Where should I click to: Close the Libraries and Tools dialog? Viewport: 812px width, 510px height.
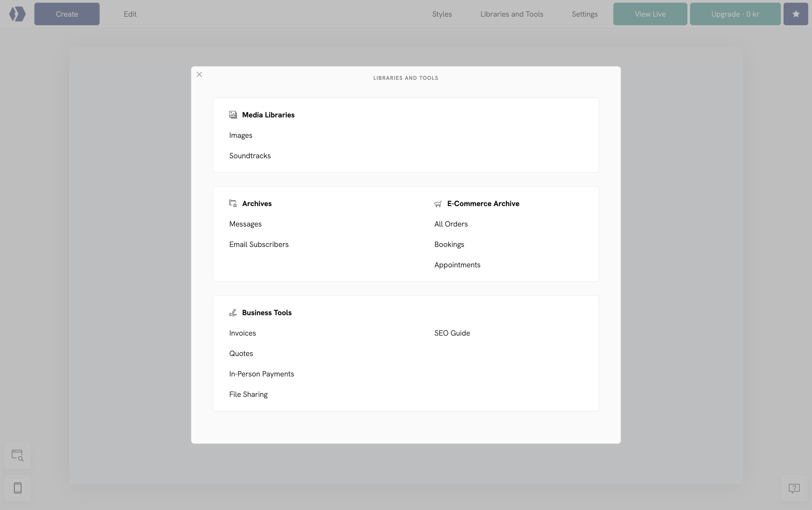point(199,74)
